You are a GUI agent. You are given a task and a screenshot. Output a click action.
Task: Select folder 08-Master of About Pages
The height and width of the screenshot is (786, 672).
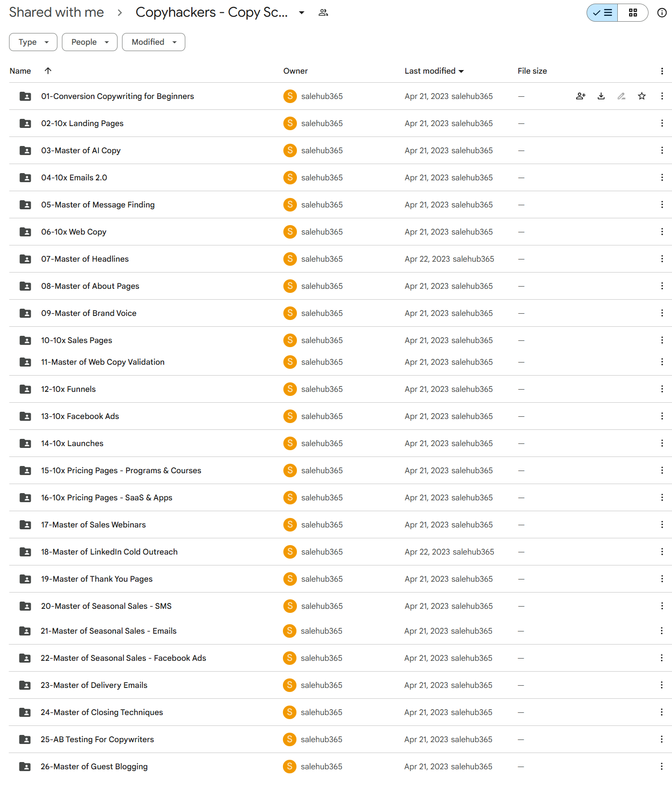click(340, 286)
